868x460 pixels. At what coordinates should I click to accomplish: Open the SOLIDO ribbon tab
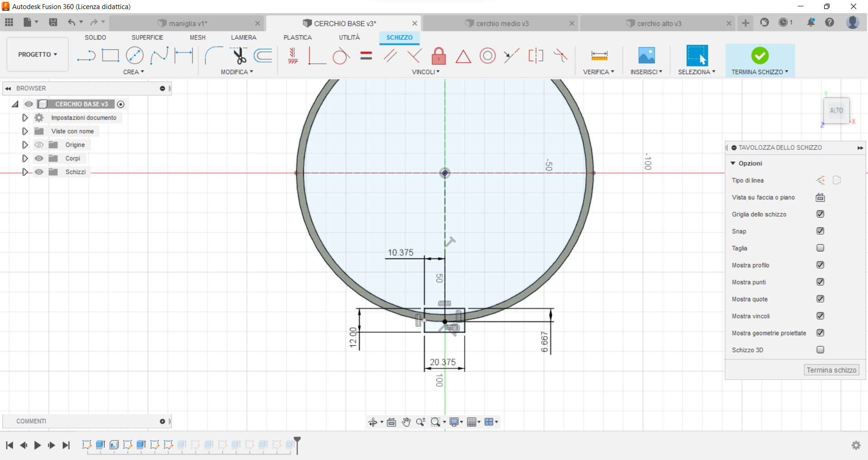[95, 38]
